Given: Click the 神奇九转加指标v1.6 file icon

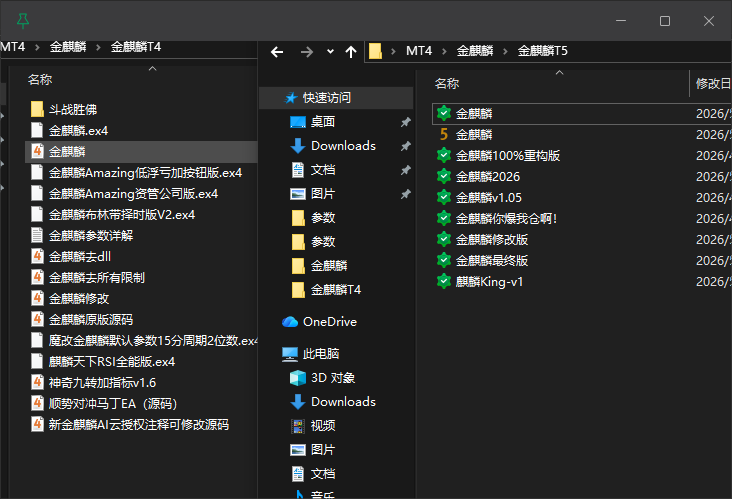Looking at the screenshot, I should [x=37, y=382].
